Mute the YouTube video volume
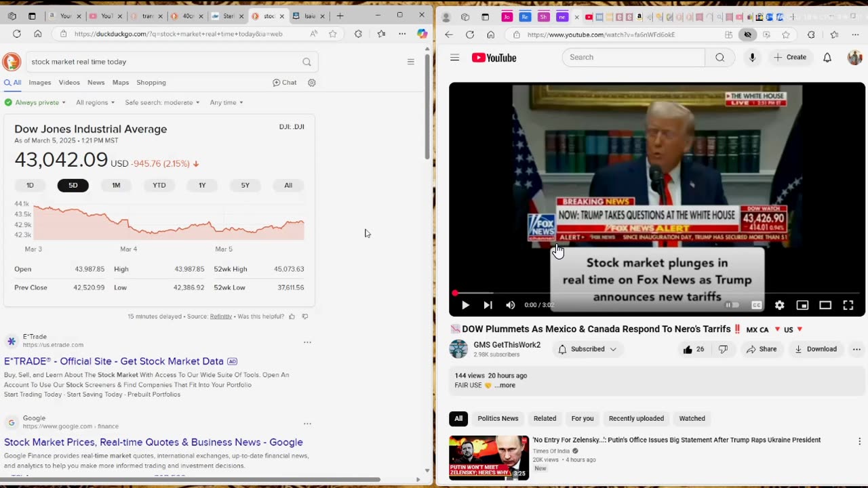 click(x=510, y=305)
